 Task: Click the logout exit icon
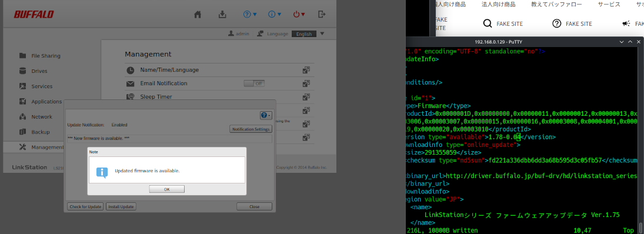[322, 14]
